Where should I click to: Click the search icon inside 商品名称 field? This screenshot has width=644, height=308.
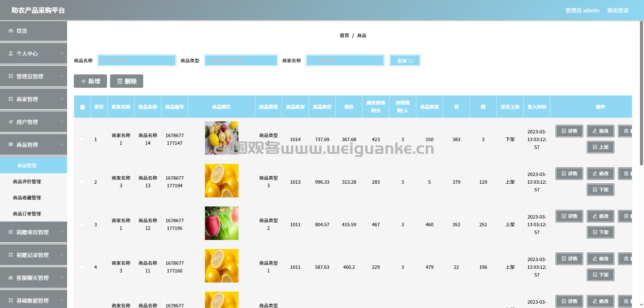(103, 60)
